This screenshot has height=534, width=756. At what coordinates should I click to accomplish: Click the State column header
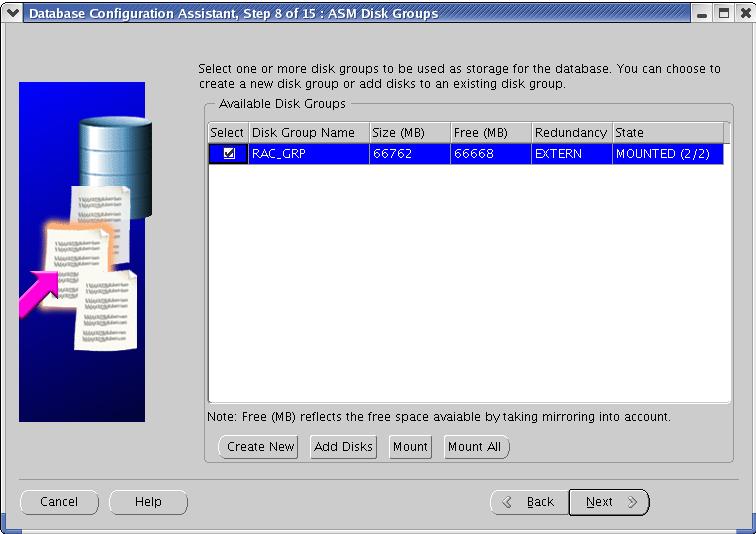(x=667, y=133)
